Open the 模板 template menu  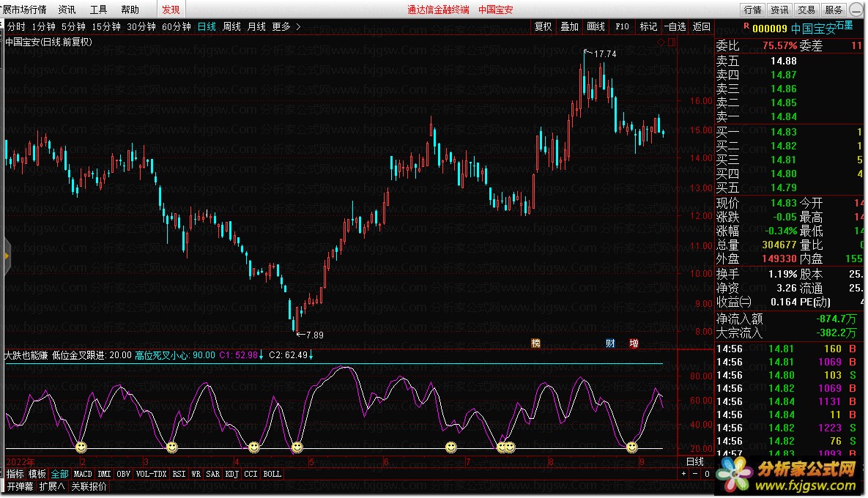pos(37,474)
